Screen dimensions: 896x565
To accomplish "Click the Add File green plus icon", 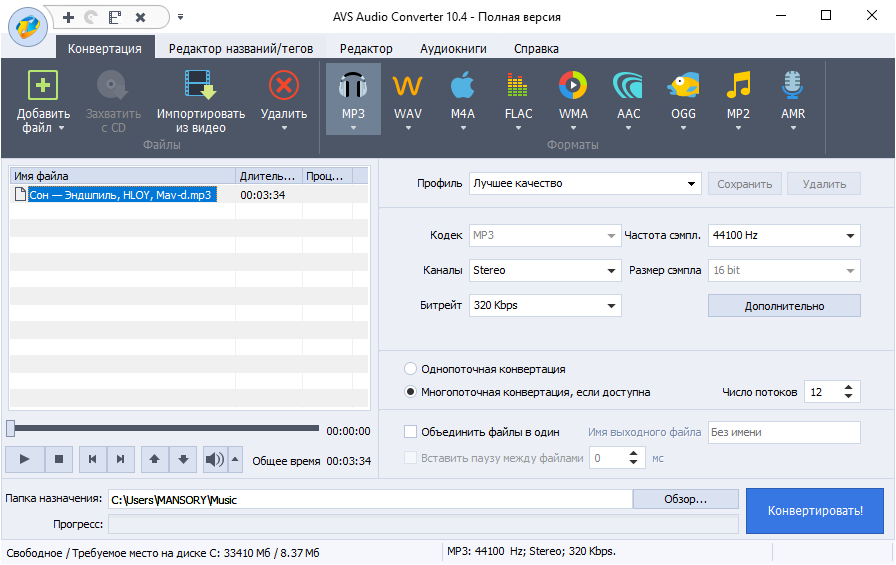I will (x=43, y=86).
